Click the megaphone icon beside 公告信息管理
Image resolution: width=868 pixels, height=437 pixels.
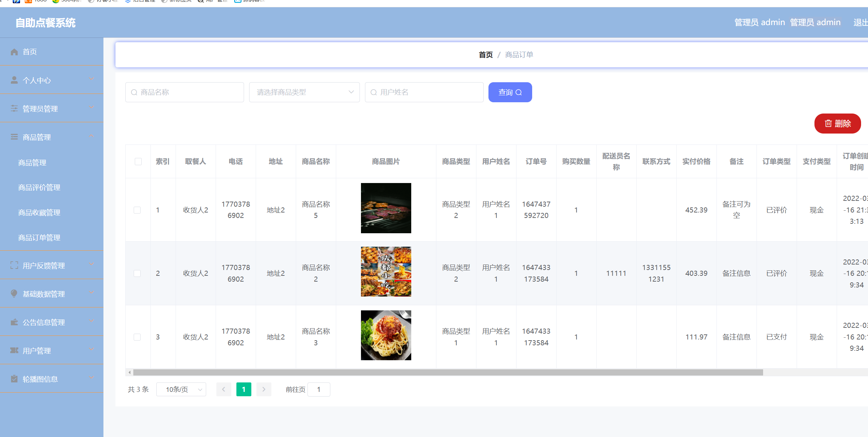[13, 322]
